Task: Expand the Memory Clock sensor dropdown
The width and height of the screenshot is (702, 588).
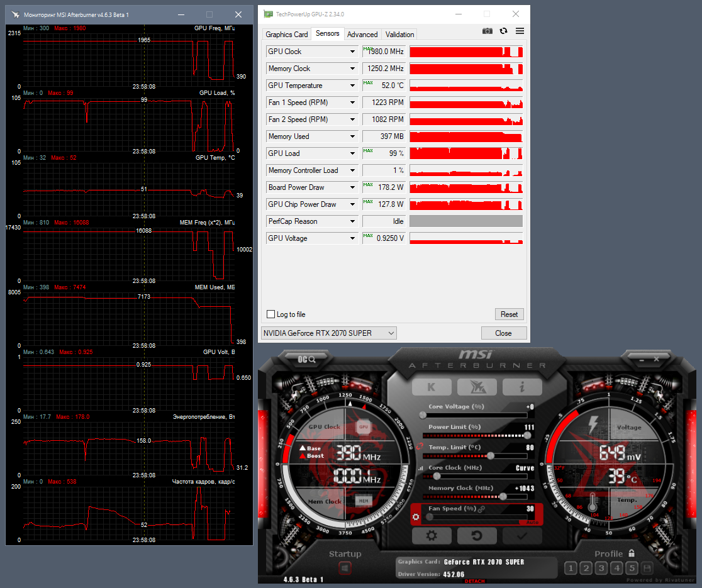Action: [353, 69]
